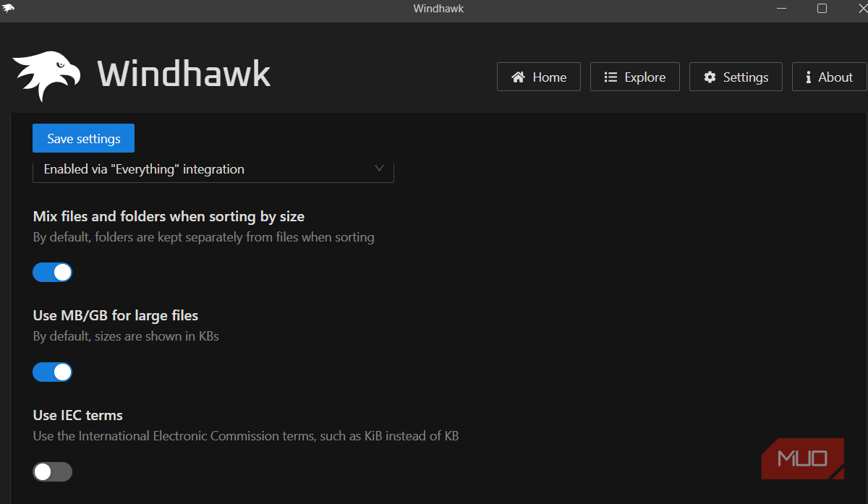Minimize the Windhawk window
The image size is (868, 504).
782,9
